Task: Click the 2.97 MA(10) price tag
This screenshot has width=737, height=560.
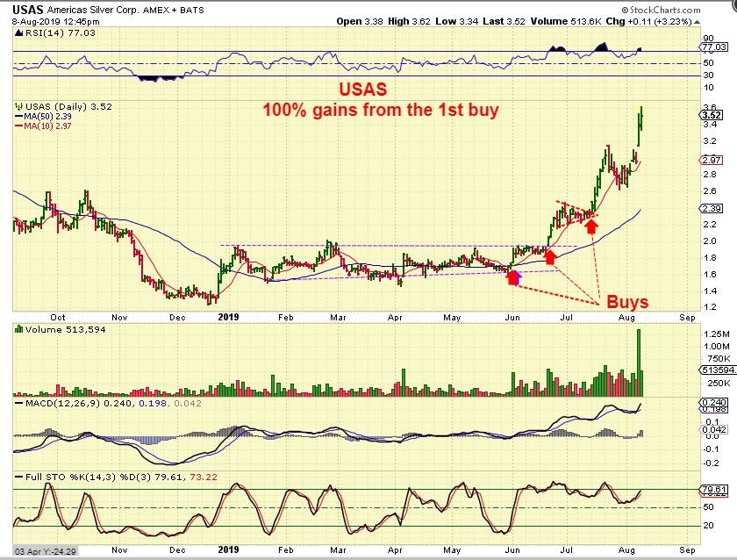Action: pyautogui.click(x=712, y=161)
